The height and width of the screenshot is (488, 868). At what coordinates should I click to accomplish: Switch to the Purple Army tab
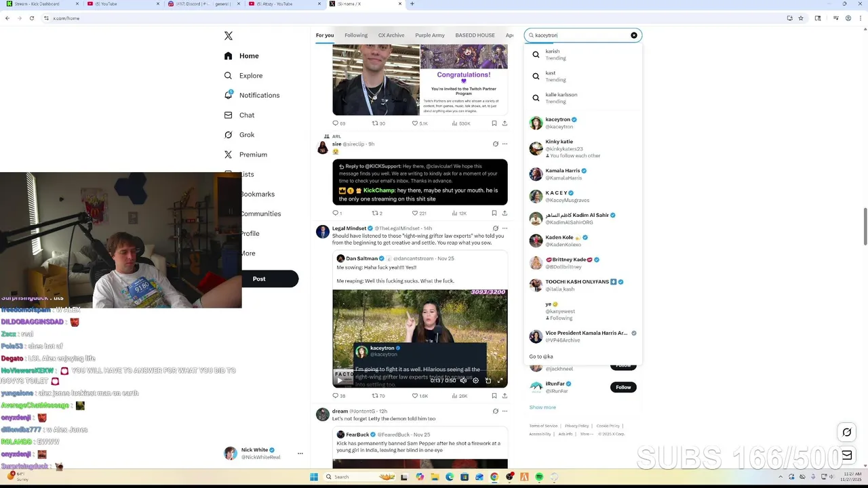[430, 35]
